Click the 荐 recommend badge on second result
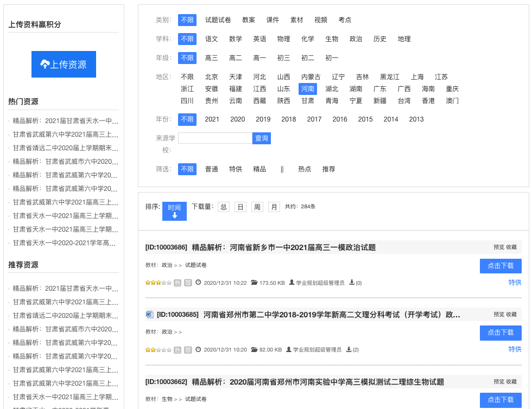 point(188,350)
